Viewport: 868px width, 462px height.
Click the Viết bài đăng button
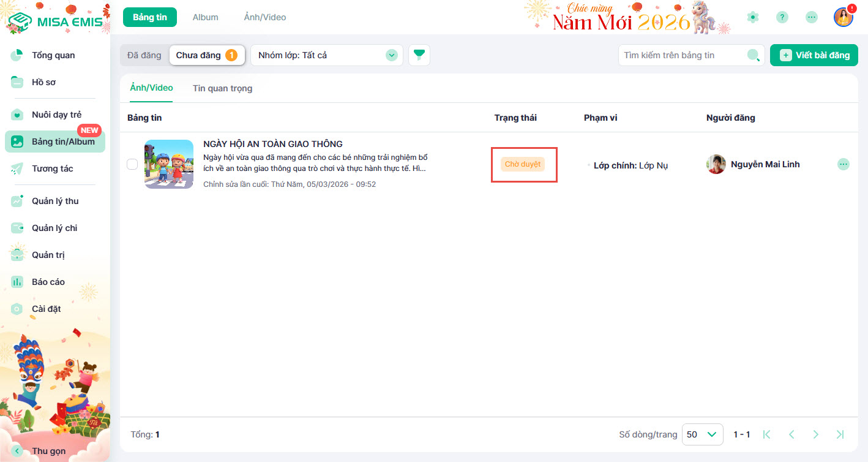tap(814, 55)
